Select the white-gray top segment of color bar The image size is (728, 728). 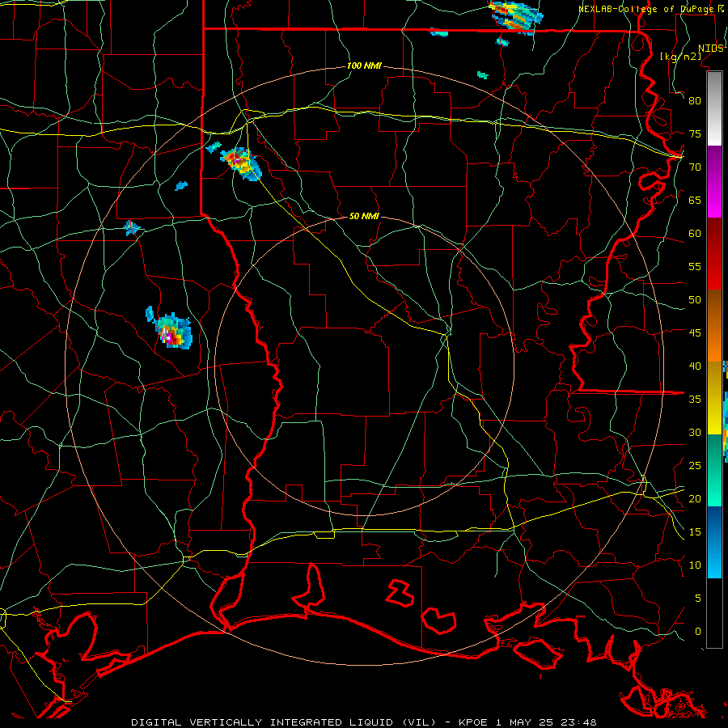click(x=714, y=108)
